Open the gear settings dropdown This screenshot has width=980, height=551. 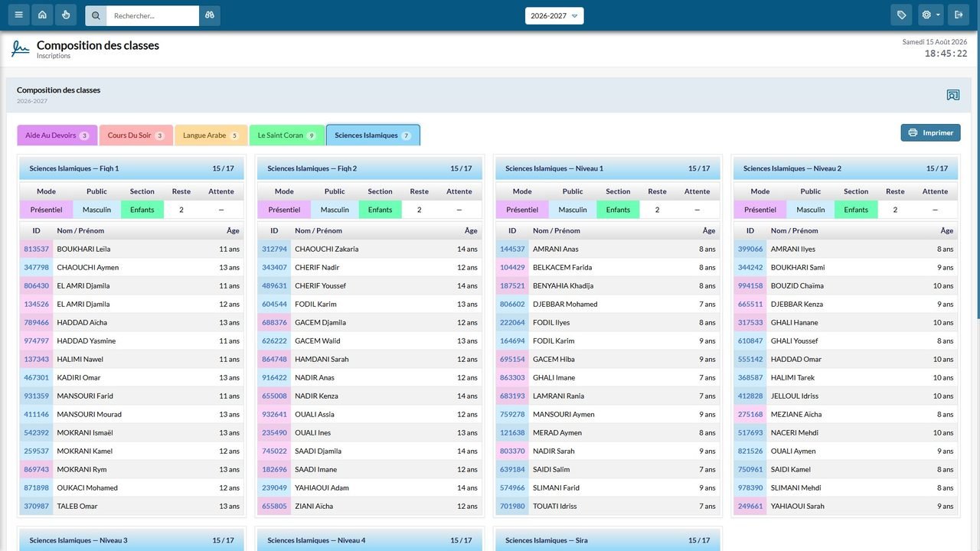pyautogui.click(x=931, y=15)
